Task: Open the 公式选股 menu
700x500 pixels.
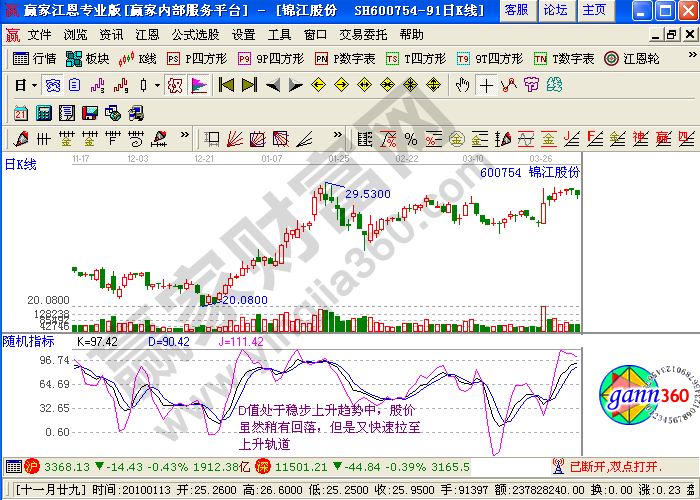Action: pos(194,34)
